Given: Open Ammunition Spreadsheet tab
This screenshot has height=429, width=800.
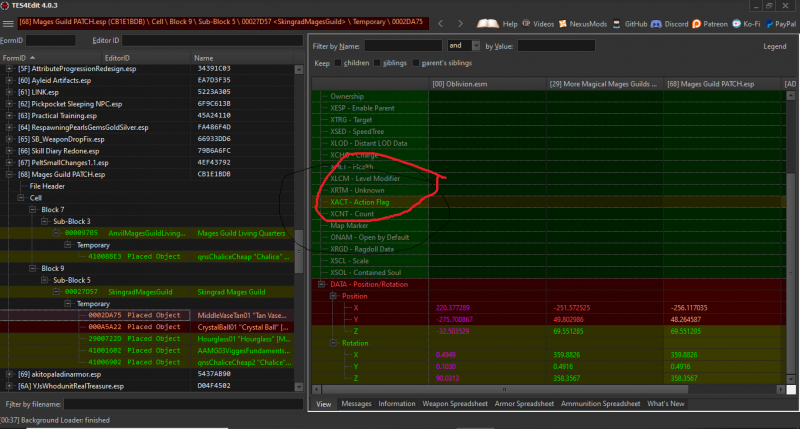Looking at the screenshot, I should pos(600,403).
